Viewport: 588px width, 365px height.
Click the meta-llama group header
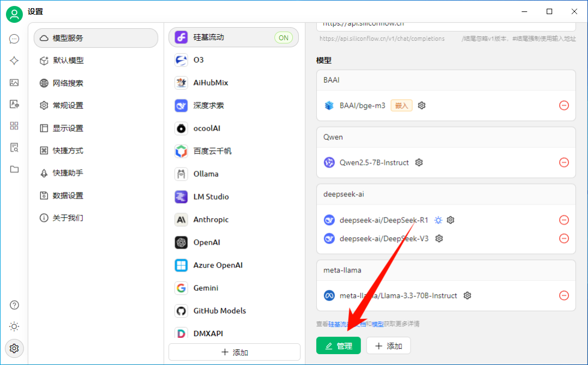coord(446,270)
